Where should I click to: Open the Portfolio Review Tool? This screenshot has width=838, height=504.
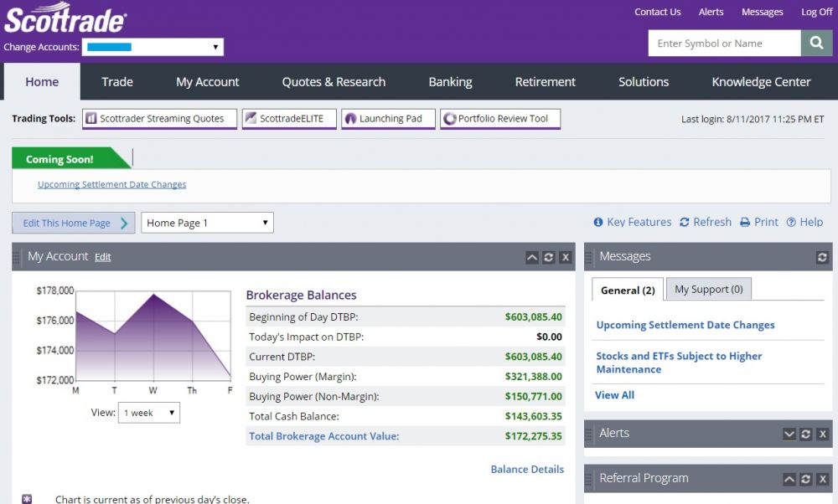tap(500, 119)
